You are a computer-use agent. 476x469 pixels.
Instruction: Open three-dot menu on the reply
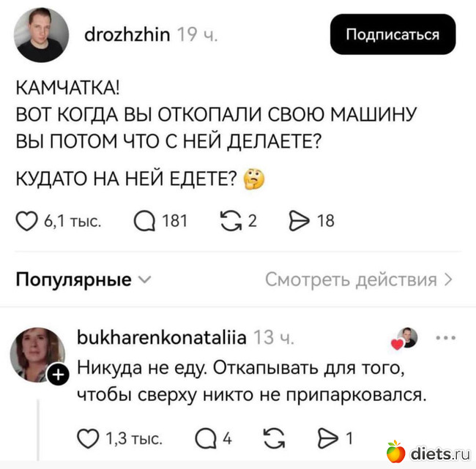point(445,338)
